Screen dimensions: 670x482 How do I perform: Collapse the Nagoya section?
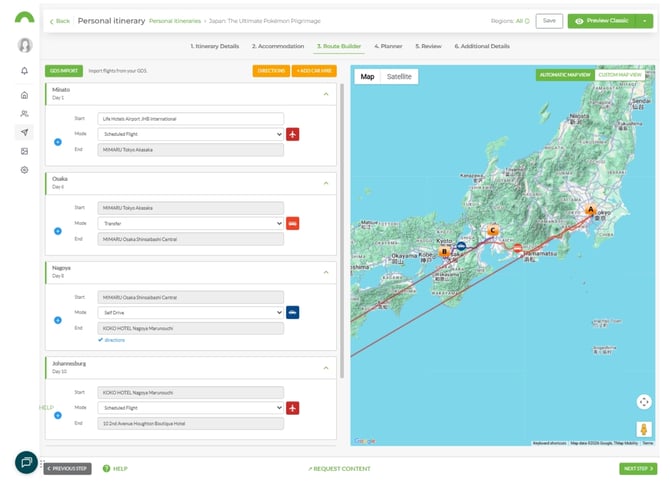pos(326,272)
